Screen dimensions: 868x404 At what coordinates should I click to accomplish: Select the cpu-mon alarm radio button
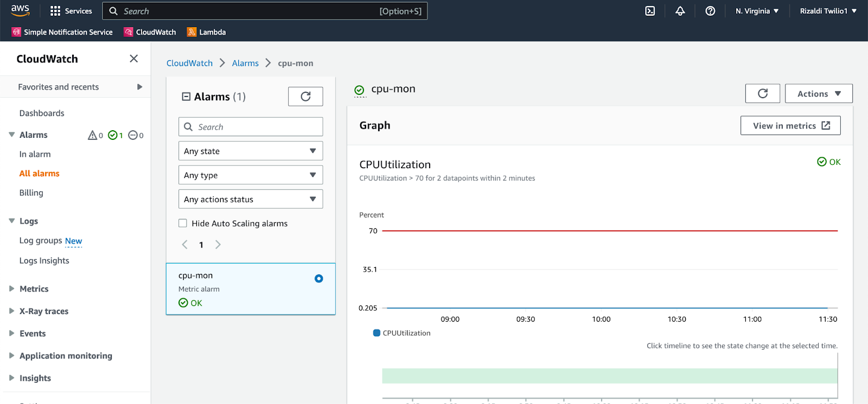click(x=319, y=279)
